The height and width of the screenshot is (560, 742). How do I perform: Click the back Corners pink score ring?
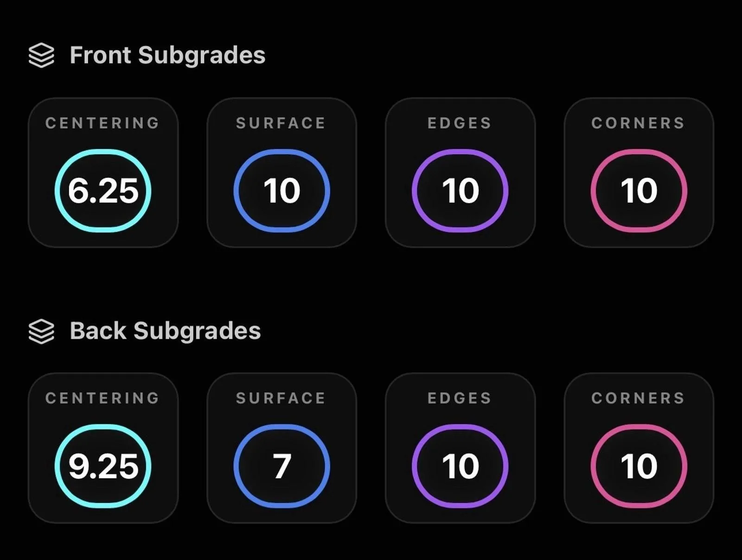click(639, 466)
